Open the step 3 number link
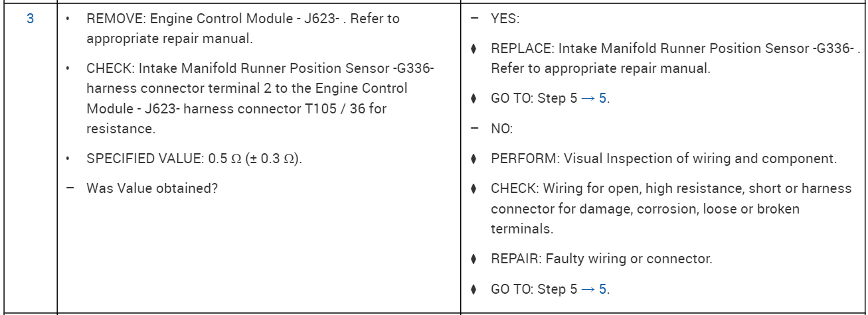Viewport: 868px width, 315px height. pos(29,19)
